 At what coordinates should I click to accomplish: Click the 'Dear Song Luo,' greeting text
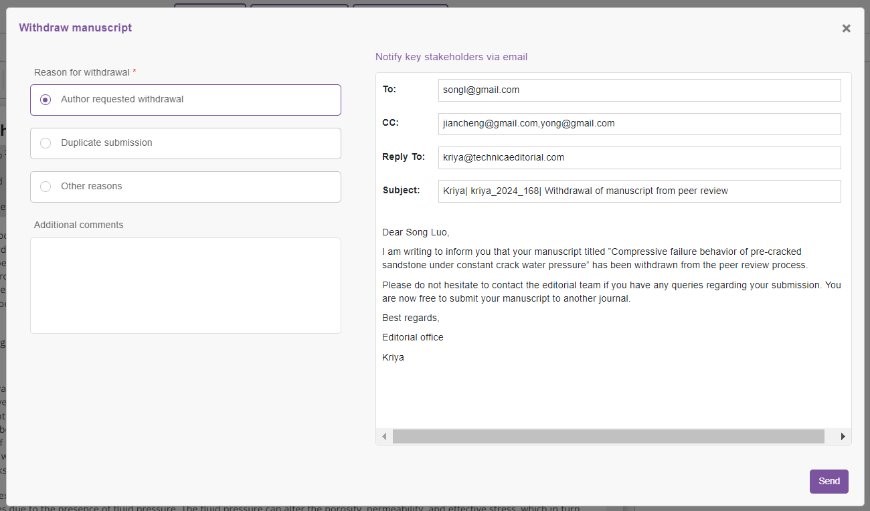click(416, 232)
